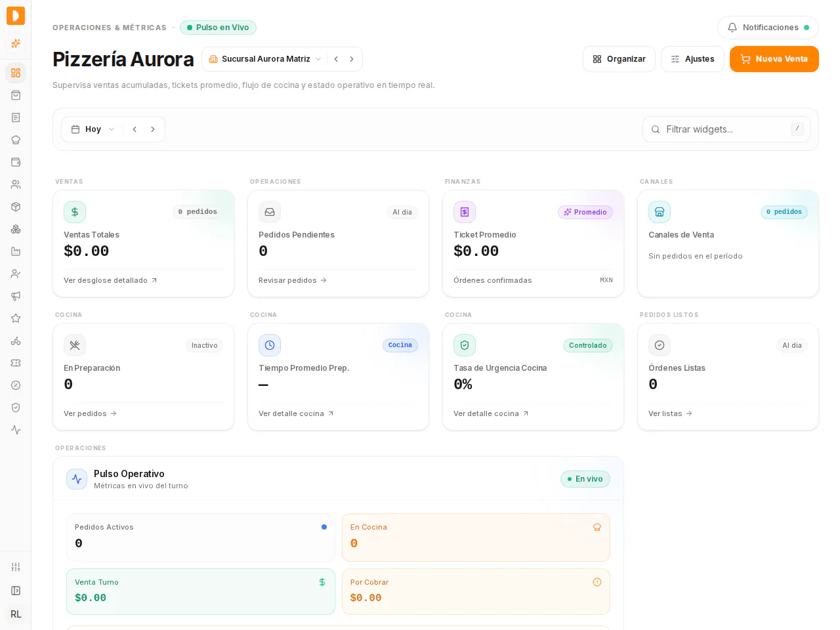The height and width of the screenshot is (630, 840).
Task: Click the OPERACIONES & MÉTRICAS breadcrumb
Action: (110, 28)
